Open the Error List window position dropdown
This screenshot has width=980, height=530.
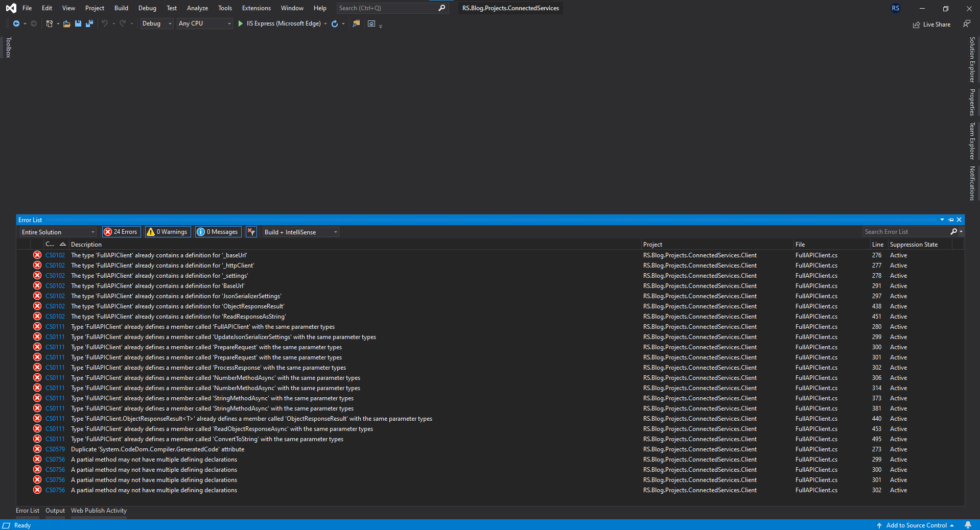pyautogui.click(x=942, y=220)
